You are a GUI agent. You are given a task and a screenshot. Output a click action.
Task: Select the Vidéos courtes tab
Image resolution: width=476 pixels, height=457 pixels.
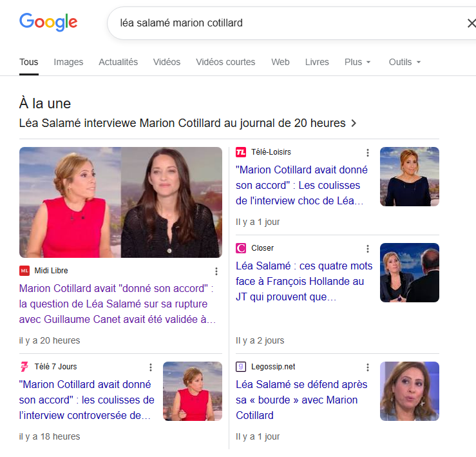225,62
